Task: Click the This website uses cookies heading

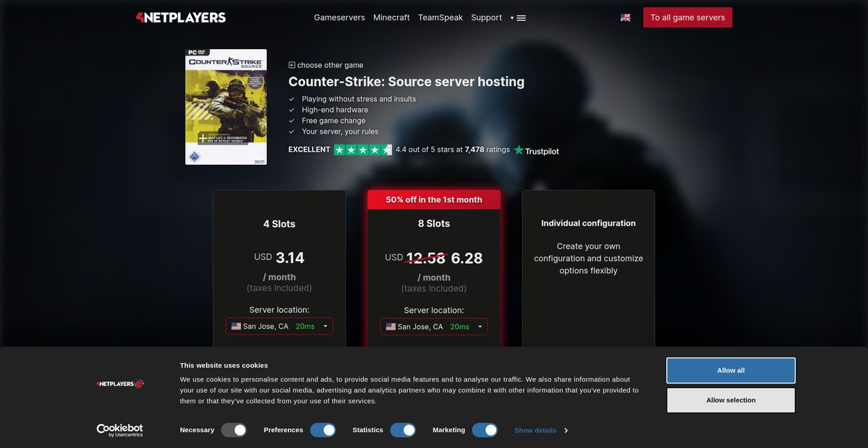Action: pos(224,365)
